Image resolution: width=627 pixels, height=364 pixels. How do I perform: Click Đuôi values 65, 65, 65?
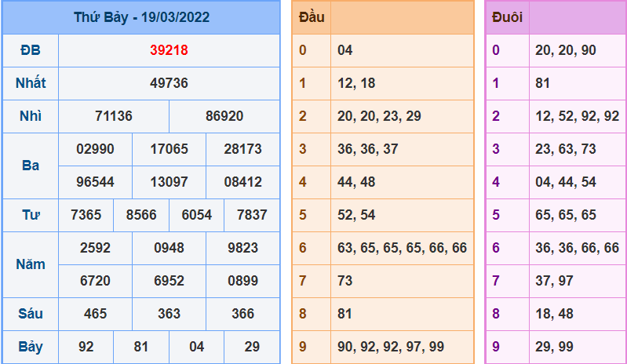tap(566, 215)
